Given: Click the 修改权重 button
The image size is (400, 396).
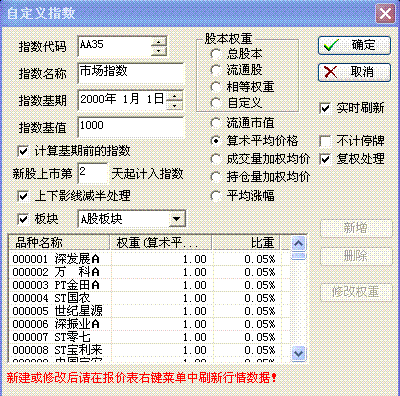Looking at the screenshot, I should (356, 292).
